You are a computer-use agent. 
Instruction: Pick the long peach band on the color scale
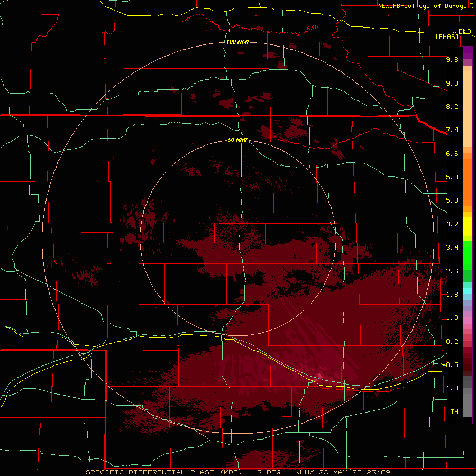[467, 108]
